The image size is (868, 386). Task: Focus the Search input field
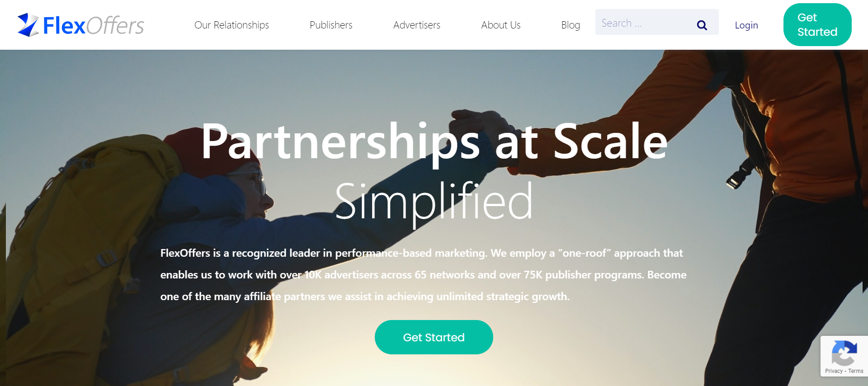pyautogui.click(x=644, y=23)
